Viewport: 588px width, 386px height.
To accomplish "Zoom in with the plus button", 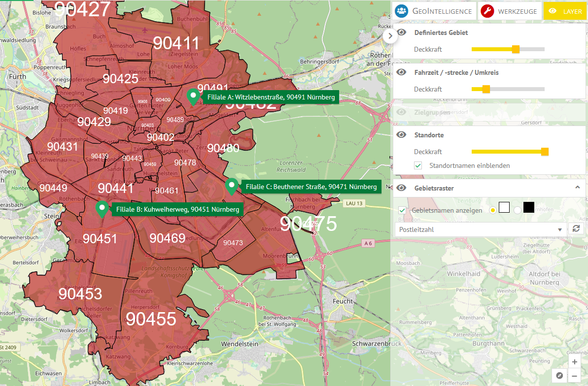I will pos(575,362).
